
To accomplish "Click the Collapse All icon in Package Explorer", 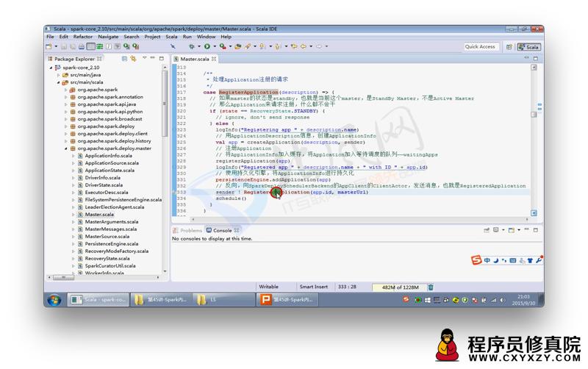I will (x=124, y=59).
